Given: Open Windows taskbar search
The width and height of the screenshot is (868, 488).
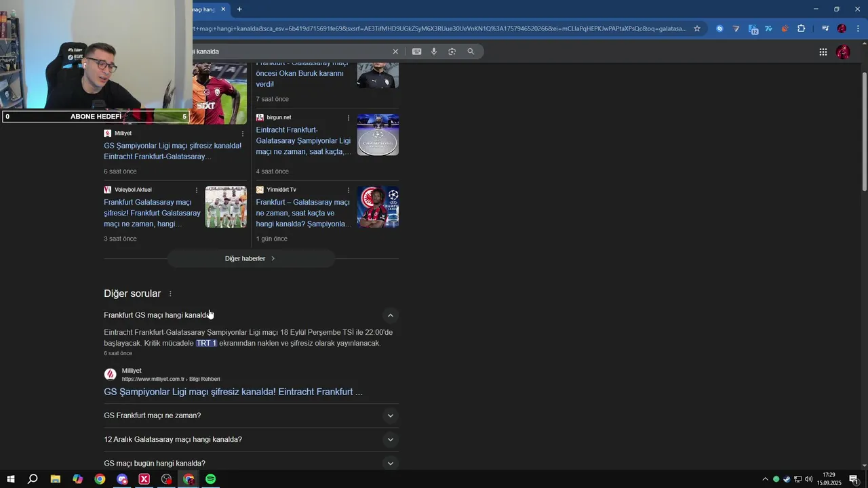Looking at the screenshot, I should point(33,479).
